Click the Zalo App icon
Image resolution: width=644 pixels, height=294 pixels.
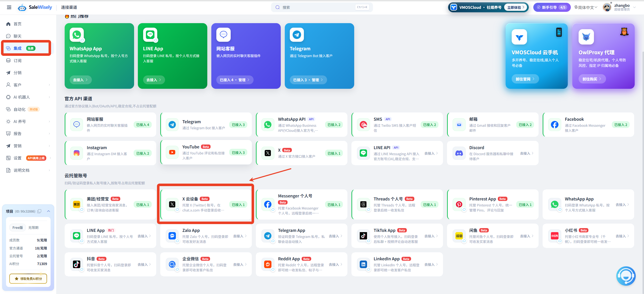tap(172, 236)
